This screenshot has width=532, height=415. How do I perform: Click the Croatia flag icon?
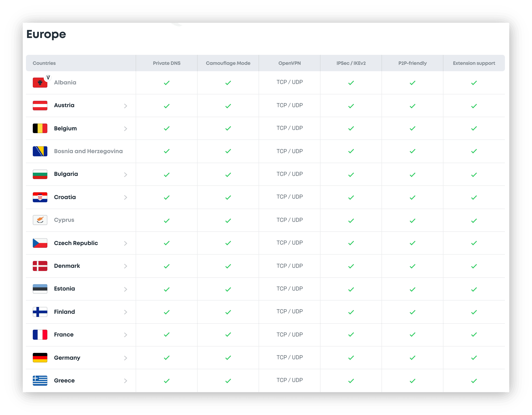click(40, 197)
